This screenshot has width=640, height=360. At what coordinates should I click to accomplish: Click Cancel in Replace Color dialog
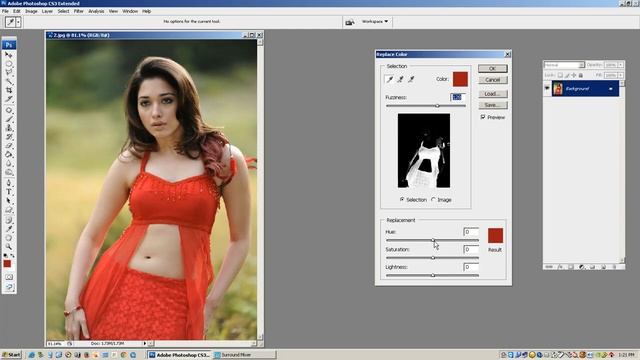pos(493,80)
